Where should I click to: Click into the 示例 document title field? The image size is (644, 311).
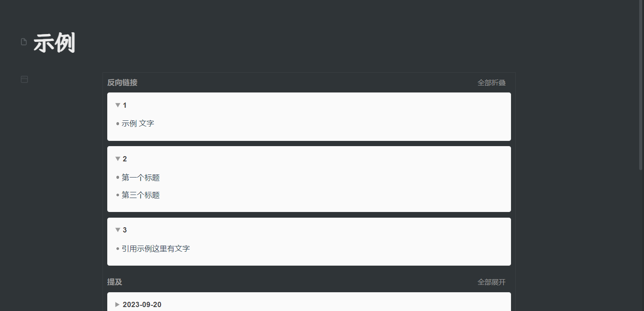tap(55, 43)
